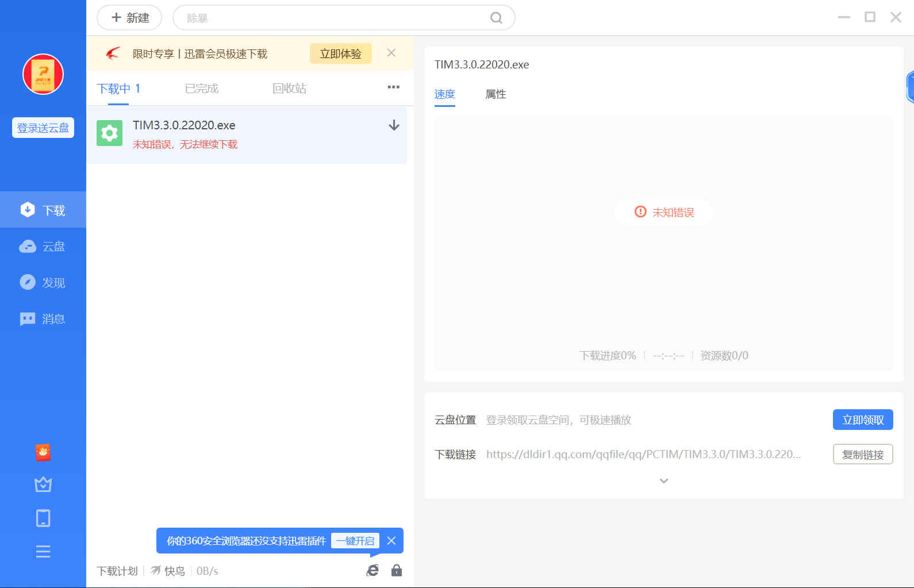
Task: Dismiss the 360 browser plugin notification
Action: tap(391, 541)
